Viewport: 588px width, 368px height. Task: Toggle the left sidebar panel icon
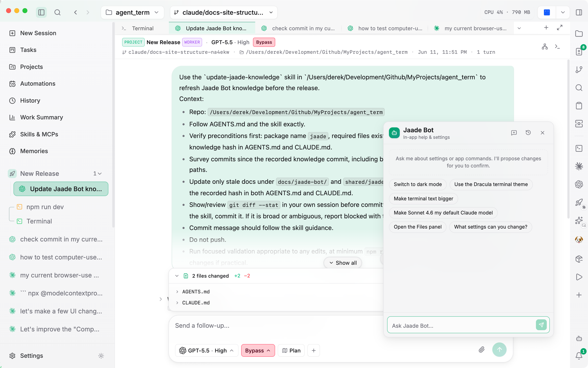[x=41, y=12]
